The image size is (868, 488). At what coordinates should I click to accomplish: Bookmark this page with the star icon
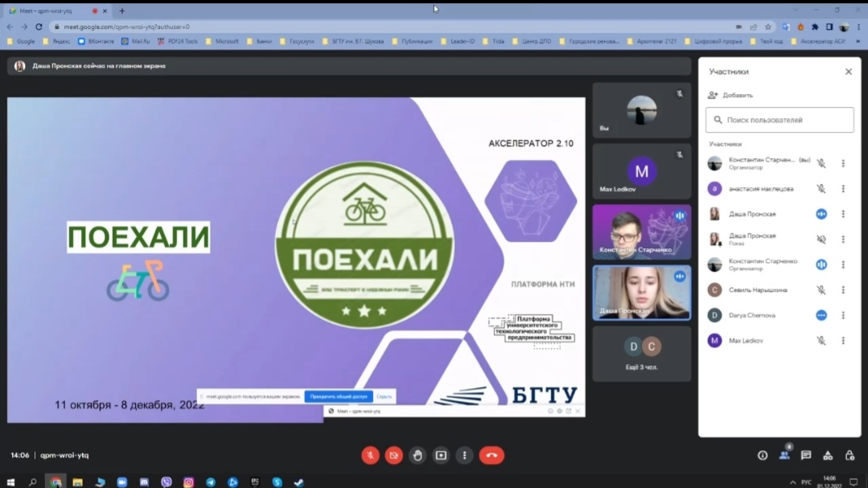pyautogui.click(x=767, y=27)
